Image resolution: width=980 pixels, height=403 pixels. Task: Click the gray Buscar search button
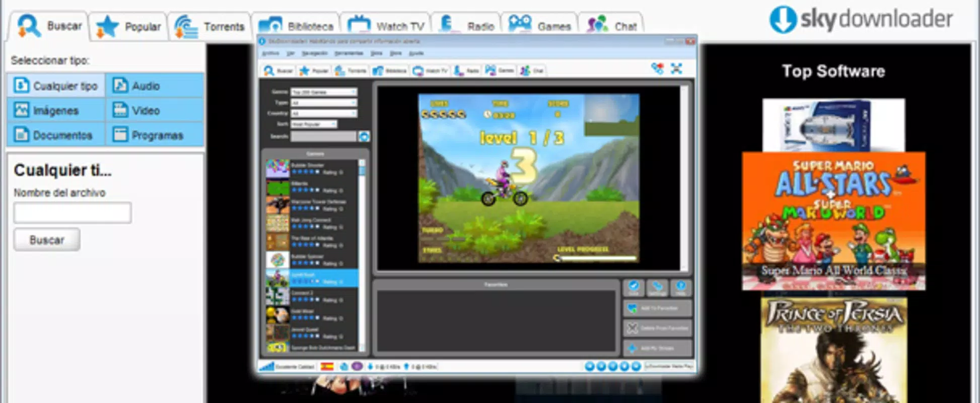click(x=46, y=240)
